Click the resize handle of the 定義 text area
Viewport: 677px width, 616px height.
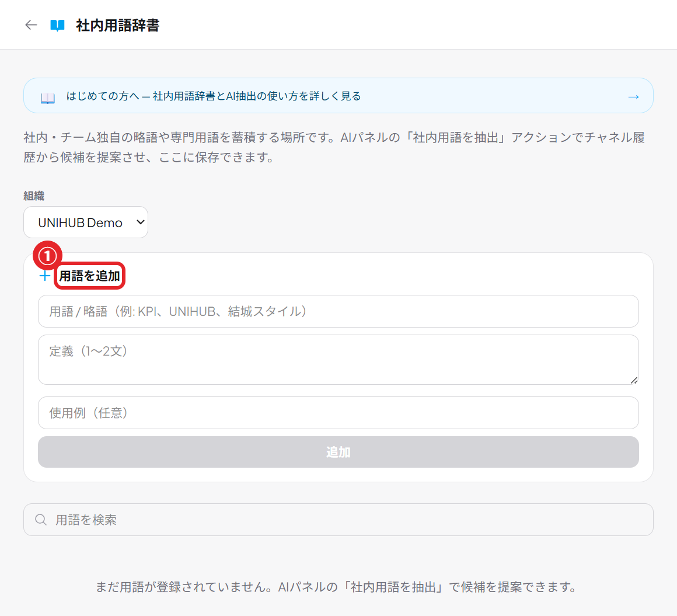pos(634,380)
